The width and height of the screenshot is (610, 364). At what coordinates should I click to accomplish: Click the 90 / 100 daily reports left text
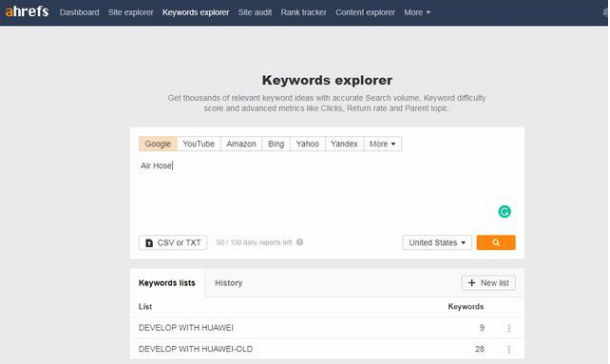click(254, 242)
